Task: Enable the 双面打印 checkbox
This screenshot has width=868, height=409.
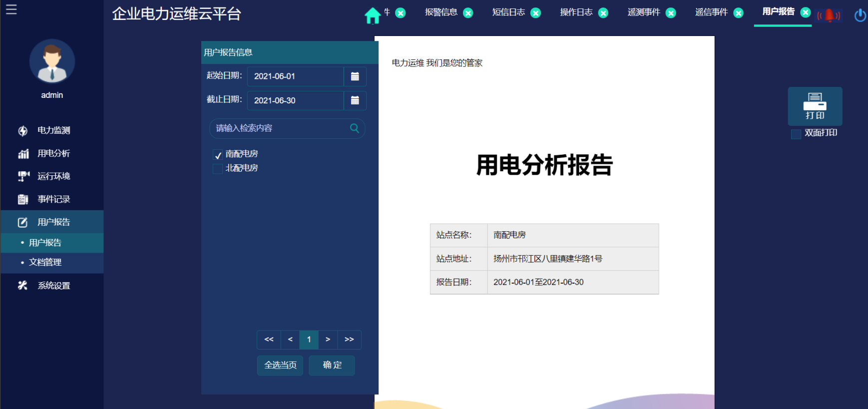Action: tap(796, 134)
